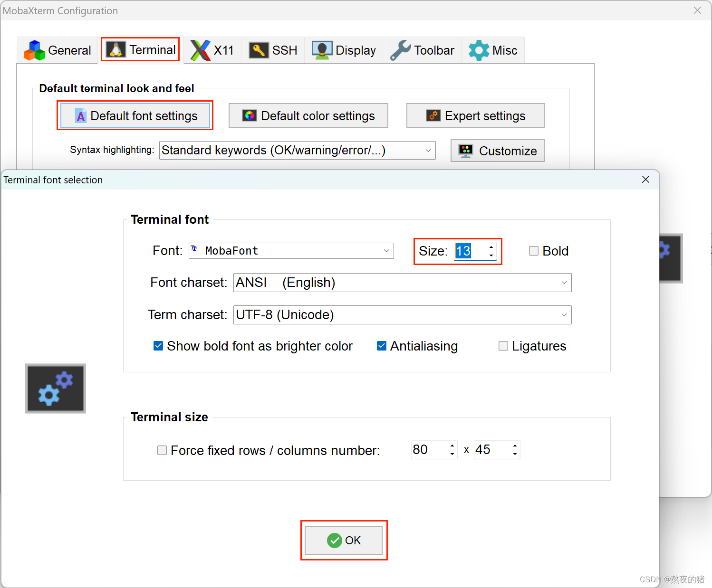Click the monitor icon on Display tab
Viewport: 712px width, 588px height.
(x=322, y=50)
